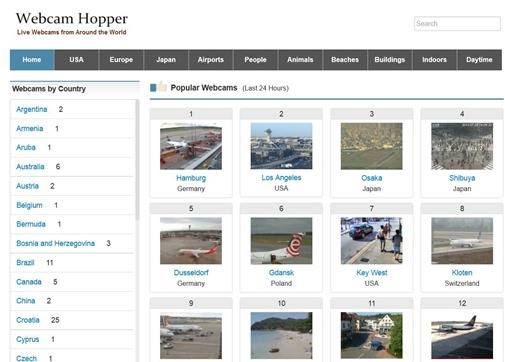Open the Bermuda country link
This screenshot has height=362, width=505.
pyautogui.click(x=31, y=224)
